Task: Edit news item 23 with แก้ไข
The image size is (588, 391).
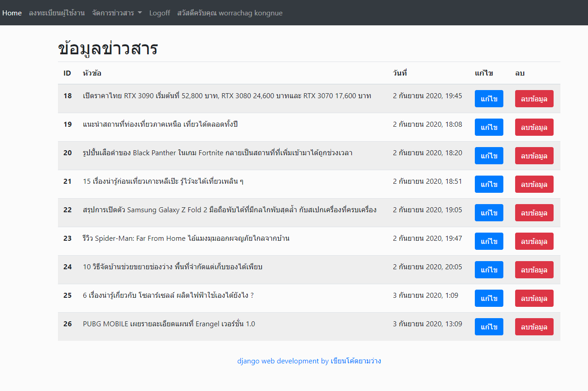Action: [x=489, y=241]
